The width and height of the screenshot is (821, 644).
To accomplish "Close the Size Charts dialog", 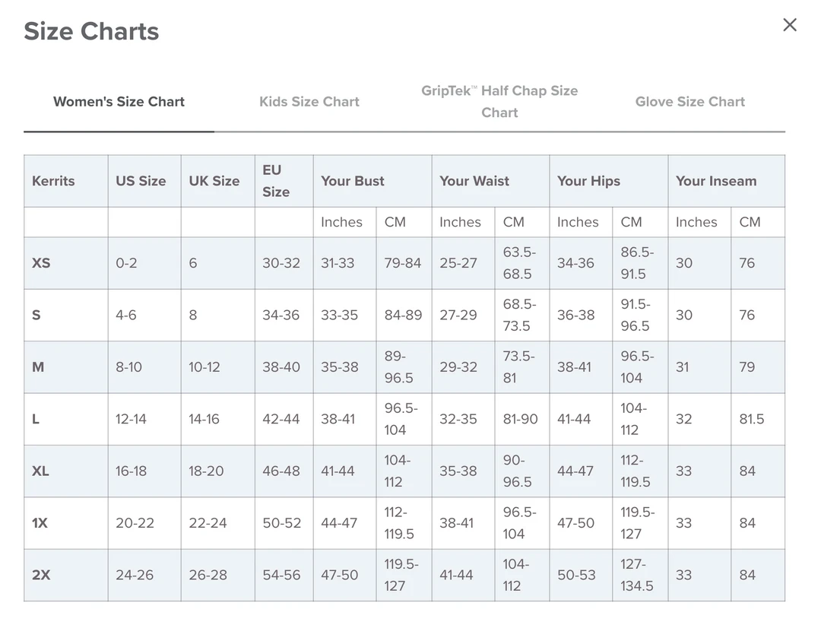I will pyautogui.click(x=790, y=25).
